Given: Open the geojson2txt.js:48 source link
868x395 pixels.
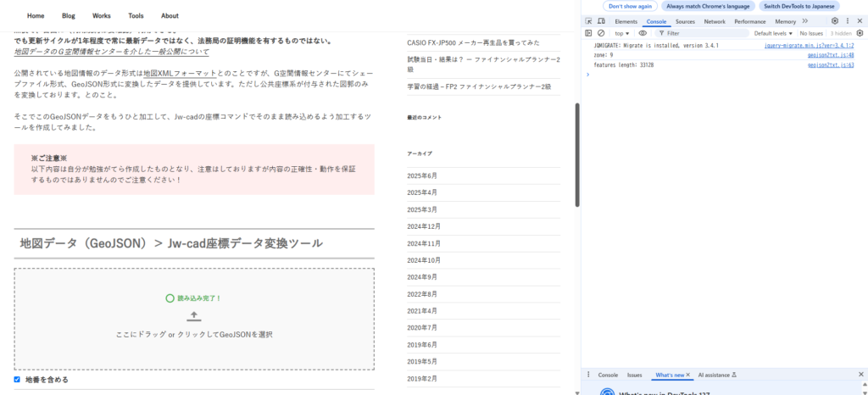Looking at the screenshot, I should tap(831, 55).
